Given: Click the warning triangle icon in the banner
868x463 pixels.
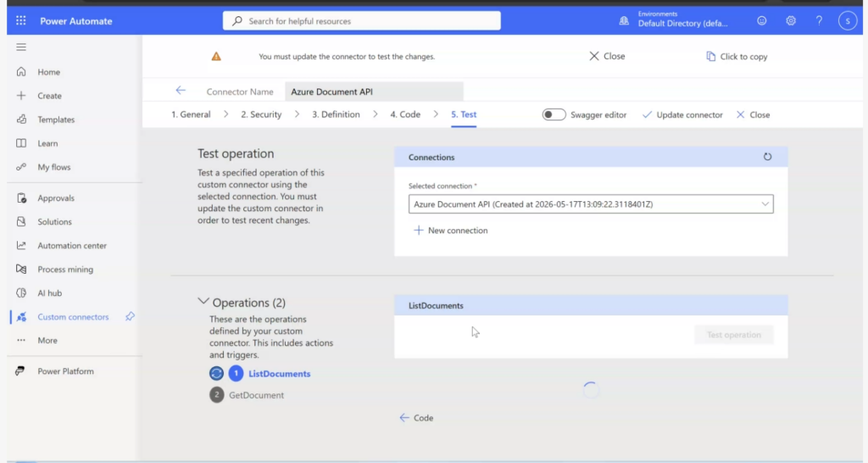Looking at the screenshot, I should 216,57.
